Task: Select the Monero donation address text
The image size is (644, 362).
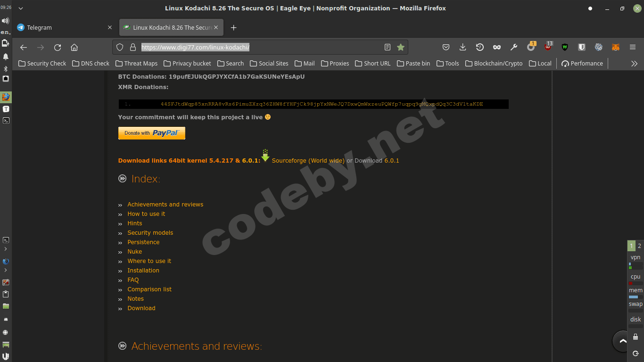Action: pyautogui.click(x=322, y=104)
